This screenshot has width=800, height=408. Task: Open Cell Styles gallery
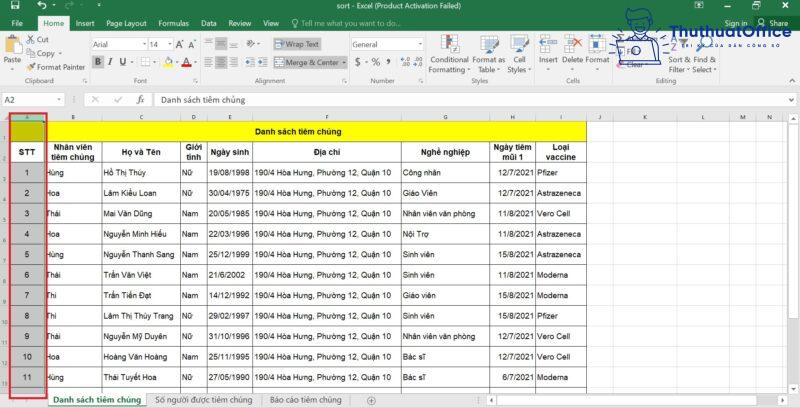pyautogui.click(x=519, y=55)
